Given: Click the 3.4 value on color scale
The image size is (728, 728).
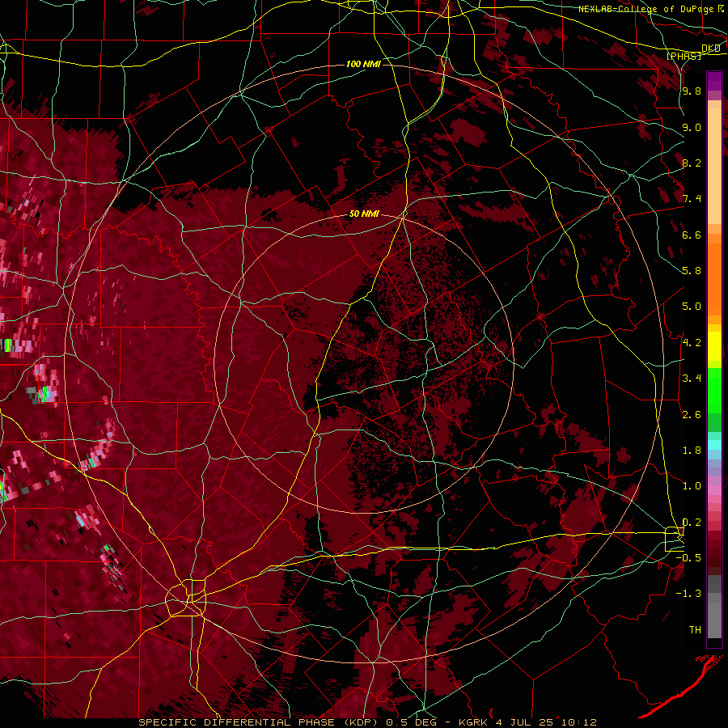Looking at the screenshot, I should pyautogui.click(x=692, y=379).
